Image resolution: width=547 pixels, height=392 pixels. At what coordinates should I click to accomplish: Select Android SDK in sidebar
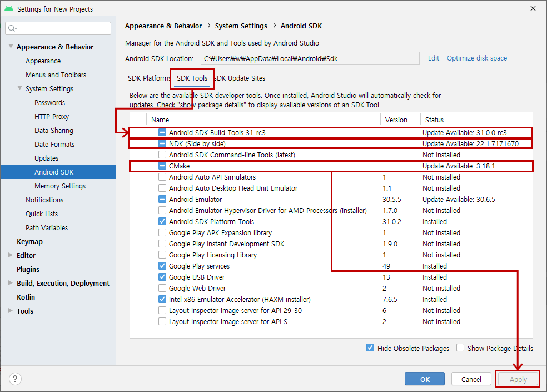[x=58, y=172]
